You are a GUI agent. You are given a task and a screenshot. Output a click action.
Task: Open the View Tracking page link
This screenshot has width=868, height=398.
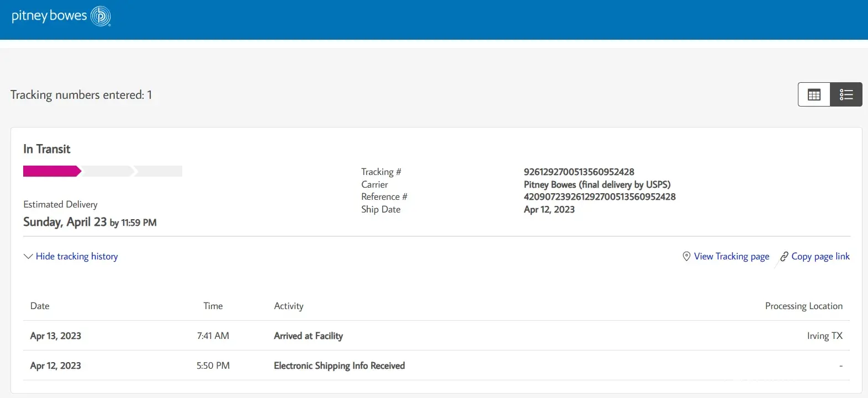click(731, 257)
